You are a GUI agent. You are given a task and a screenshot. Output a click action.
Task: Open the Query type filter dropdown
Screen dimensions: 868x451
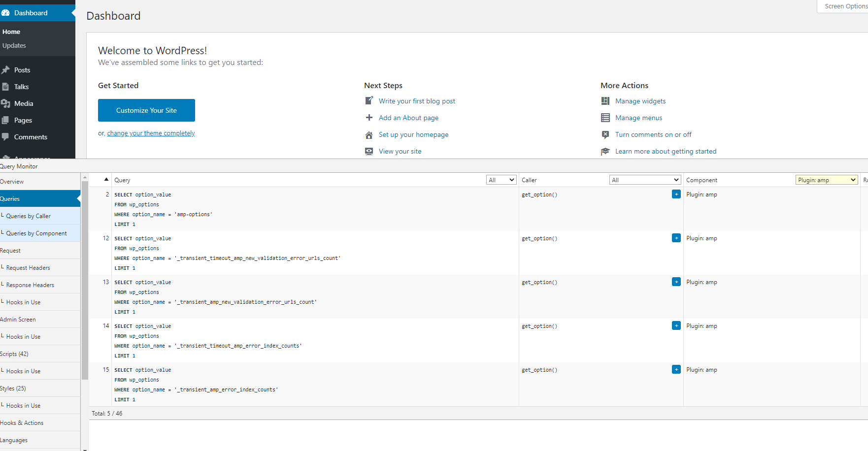point(501,180)
